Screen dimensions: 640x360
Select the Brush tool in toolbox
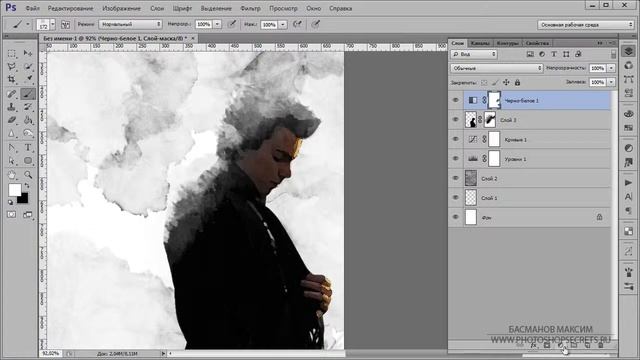click(28, 94)
